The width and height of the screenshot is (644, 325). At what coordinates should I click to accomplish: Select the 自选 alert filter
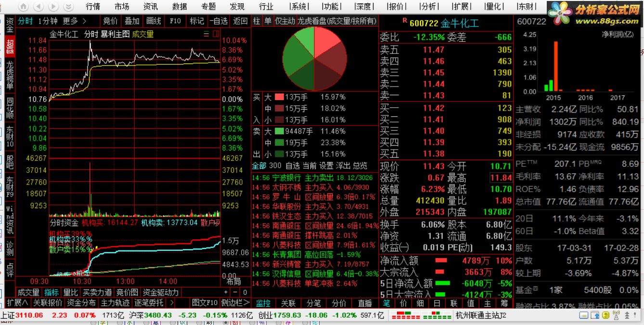point(293,165)
